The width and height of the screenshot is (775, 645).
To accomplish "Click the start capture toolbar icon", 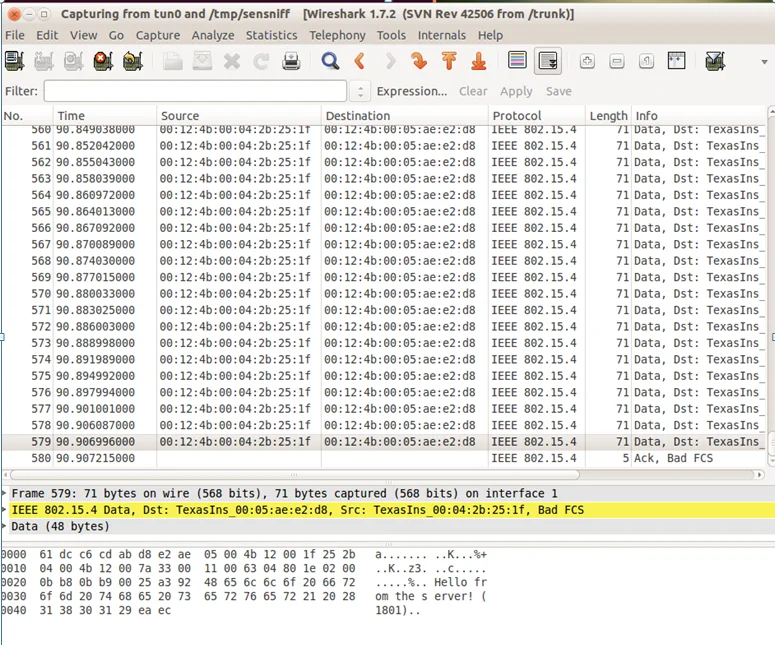I will pyautogui.click(x=74, y=61).
